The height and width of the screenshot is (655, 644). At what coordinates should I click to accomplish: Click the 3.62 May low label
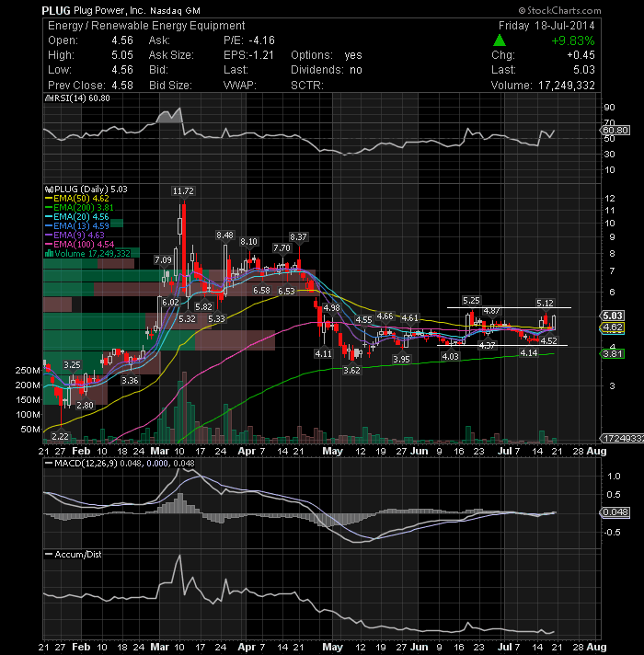pos(351,370)
